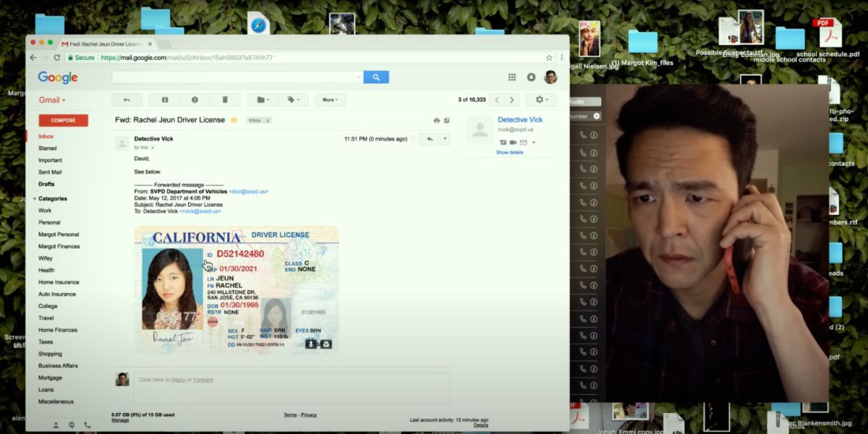The height and width of the screenshot is (434, 868).
Task: Go back in Chrome browser
Action: pos(33,57)
